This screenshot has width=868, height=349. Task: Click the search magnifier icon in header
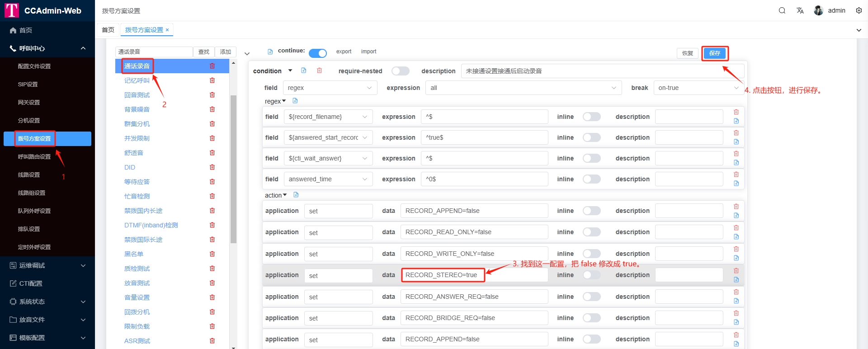pos(782,10)
